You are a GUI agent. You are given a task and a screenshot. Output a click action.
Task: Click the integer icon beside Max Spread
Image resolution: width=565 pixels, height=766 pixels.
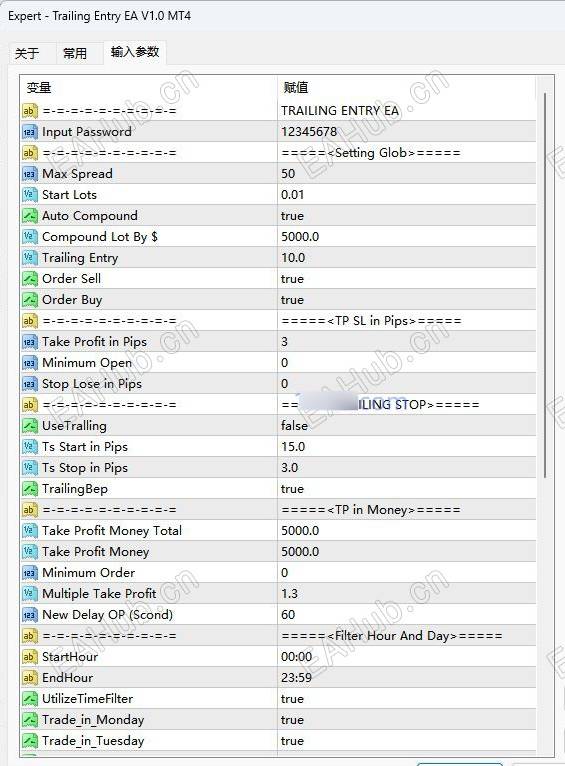point(30,174)
